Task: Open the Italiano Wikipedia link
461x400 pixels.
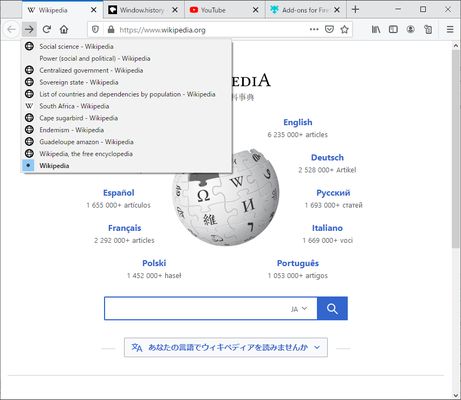Action: (x=327, y=228)
